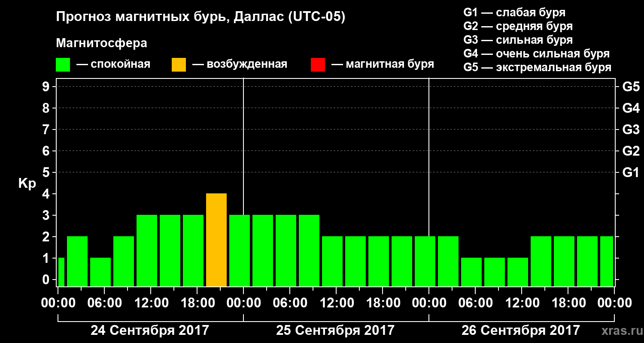The height and width of the screenshot is (343, 644).
Task: Click the 25 Сентября 2017 date label
Action: point(335,331)
